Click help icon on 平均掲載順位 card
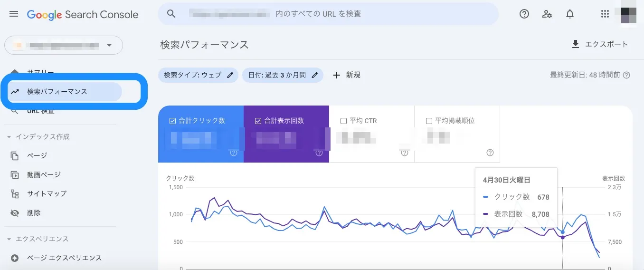The width and height of the screenshot is (644, 270). pos(490,153)
